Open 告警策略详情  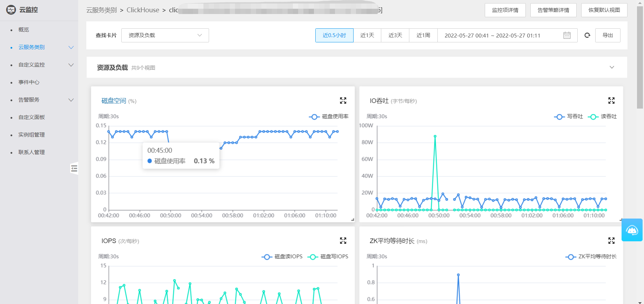point(553,10)
